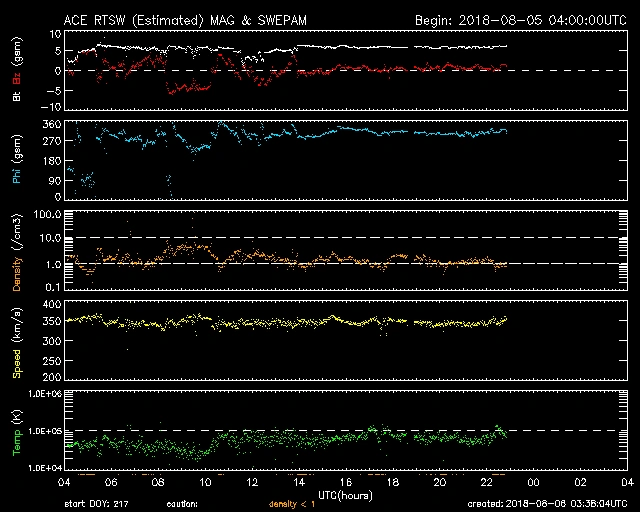Click the Begin date timestamp in the header
This screenshot has height=512, width=640.
(x=519, y=19)
